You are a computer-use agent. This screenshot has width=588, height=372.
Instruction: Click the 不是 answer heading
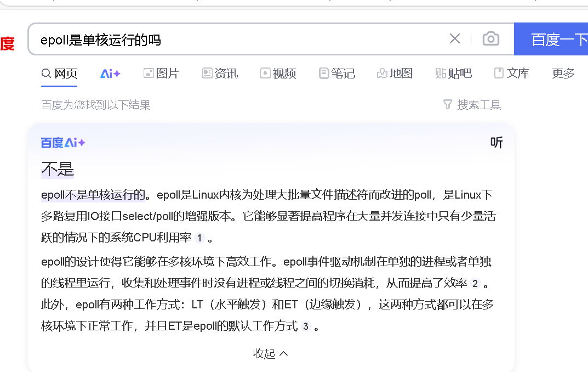(58, 169)
